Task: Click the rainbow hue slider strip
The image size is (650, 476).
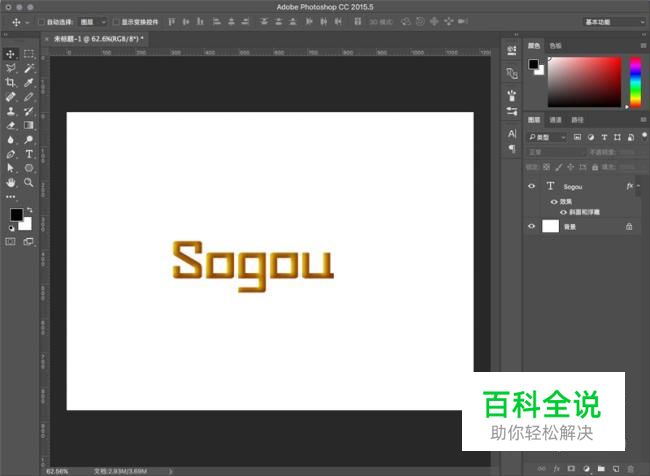Action: point(635,82)
